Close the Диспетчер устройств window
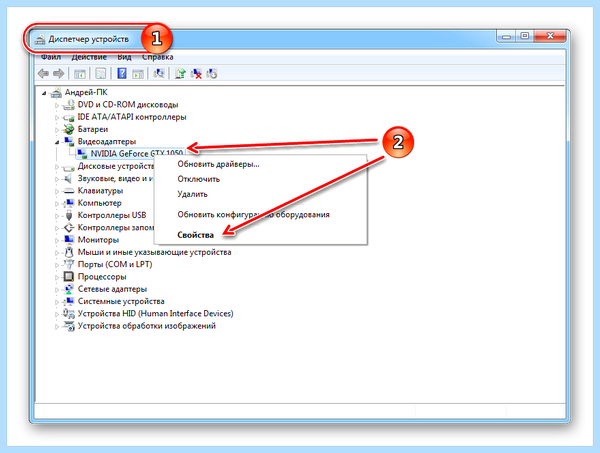Image resolution: width=600 pixels, height=453 pixels. pos(550,36)
